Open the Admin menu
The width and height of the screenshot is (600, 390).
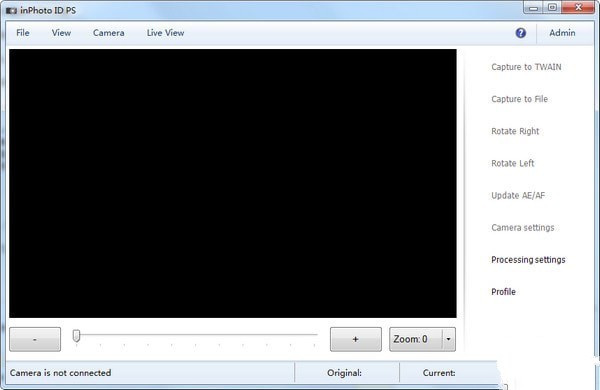pos(562,33)
